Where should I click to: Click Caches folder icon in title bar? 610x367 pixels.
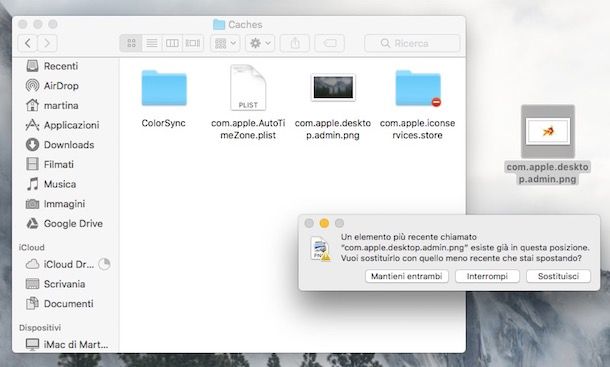click(219, 25)
